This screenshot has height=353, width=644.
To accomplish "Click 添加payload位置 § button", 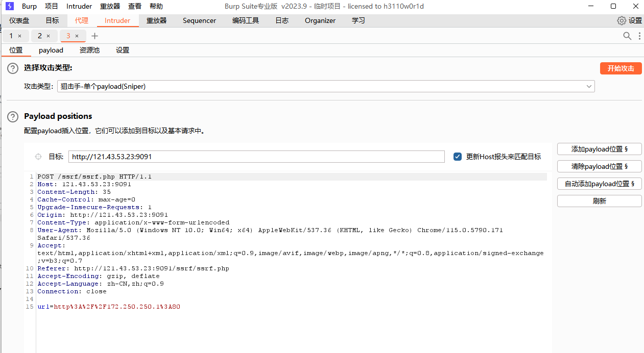I will [599, 149].
